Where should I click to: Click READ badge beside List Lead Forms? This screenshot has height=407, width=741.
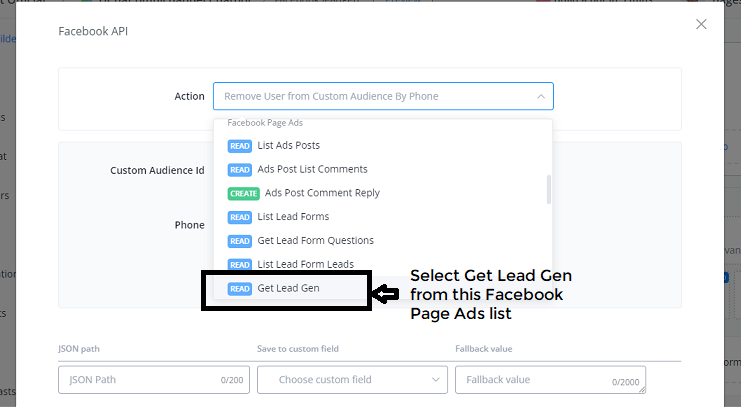coord(240,217)
